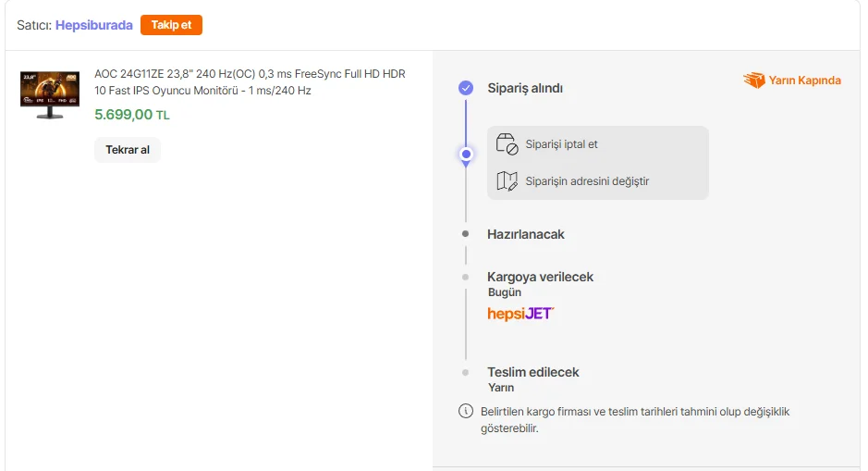
Task: Click the hepsiJET carrier logo
Action: tap(520, 314)
